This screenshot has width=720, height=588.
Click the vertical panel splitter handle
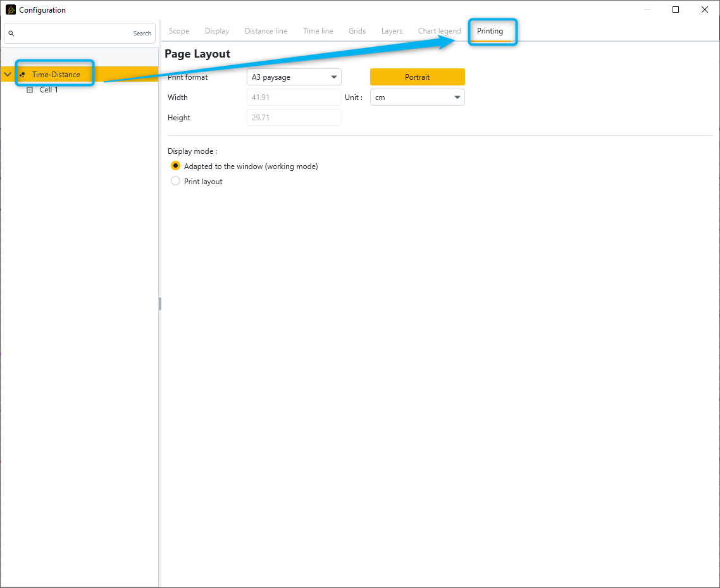tap(160, 304)
